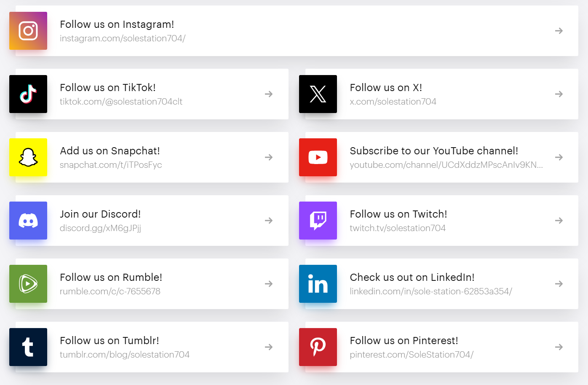The height and width of the screenshot is (385, 588).
Task: Open the rumble.com/c/c-7655678 URL
Action: pos(110,291)
